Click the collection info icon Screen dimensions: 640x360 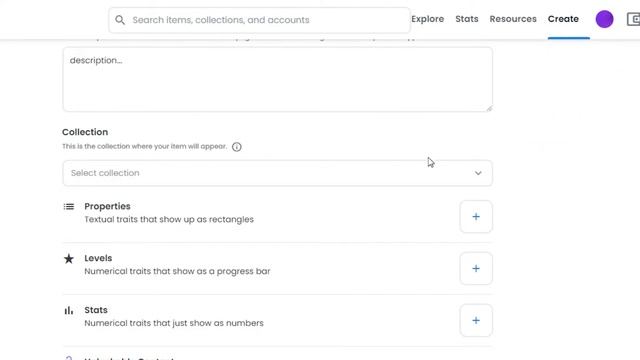point(236,147)
